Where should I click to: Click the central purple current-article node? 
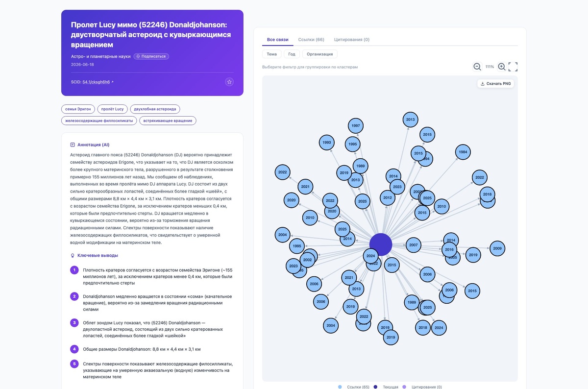tap(381, 244)
